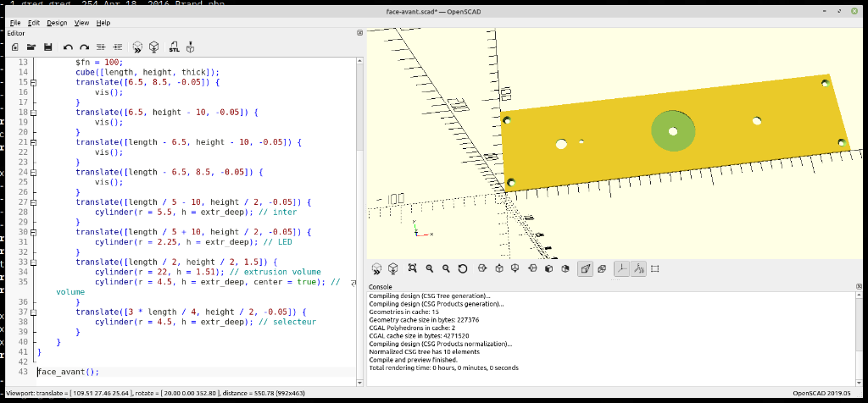Close the Editor panel with its corner button
The image size is (868, 403).
360,33
